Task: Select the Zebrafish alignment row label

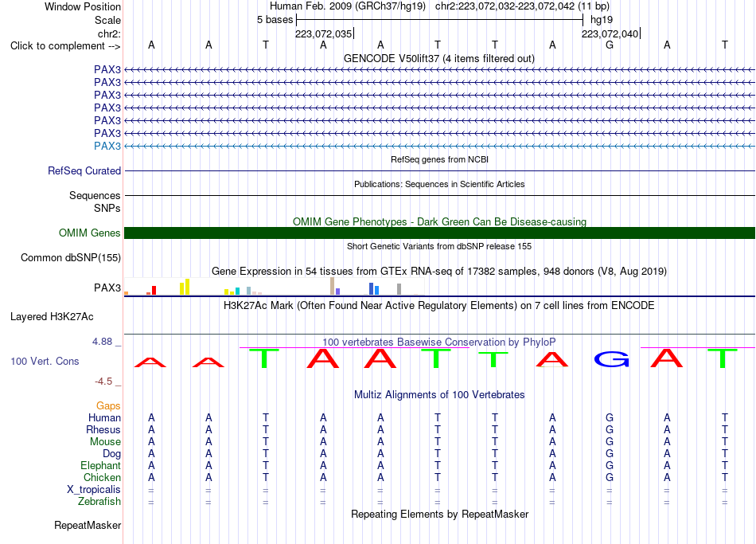Action: coord(99,502)
